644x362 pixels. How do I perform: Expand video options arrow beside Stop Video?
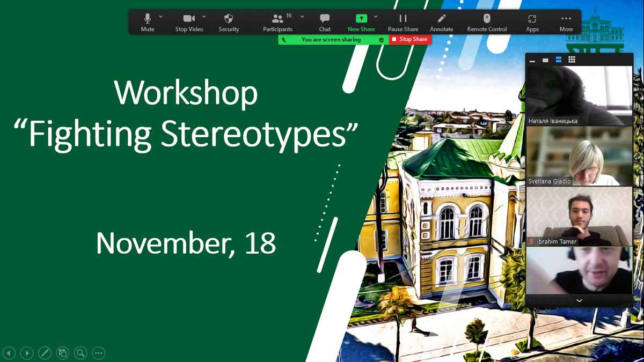pyautogui.click(x=204, y=17)
